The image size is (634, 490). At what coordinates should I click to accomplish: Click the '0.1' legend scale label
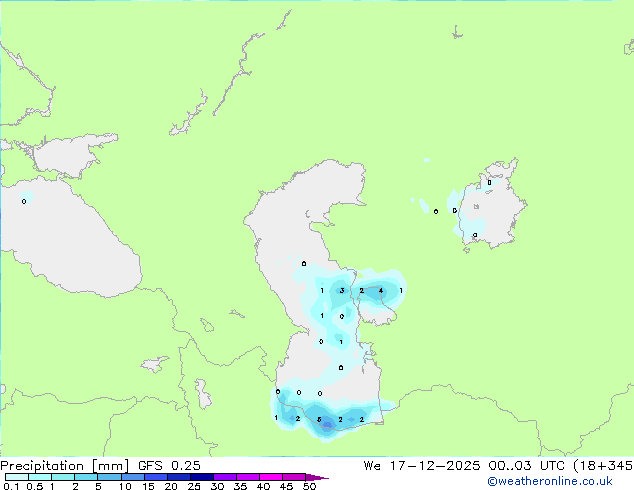coord(11,486)
